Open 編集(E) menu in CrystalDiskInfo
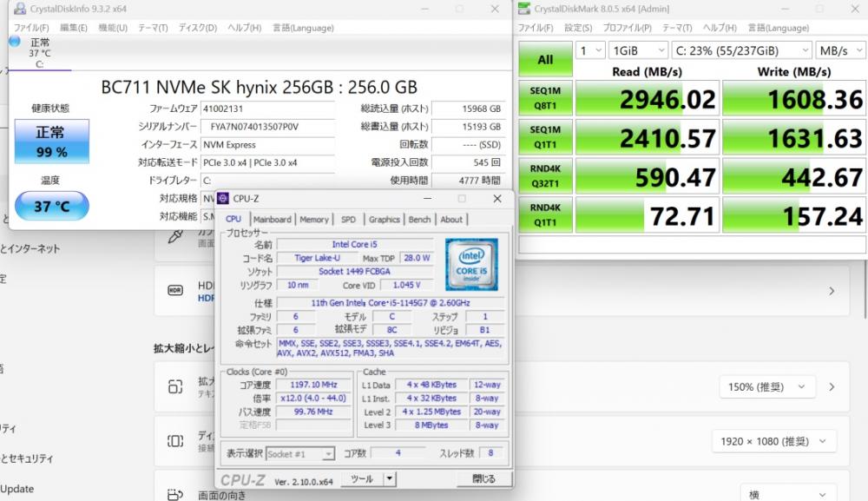This screenshot has width=868, height=501. [74, 28]
